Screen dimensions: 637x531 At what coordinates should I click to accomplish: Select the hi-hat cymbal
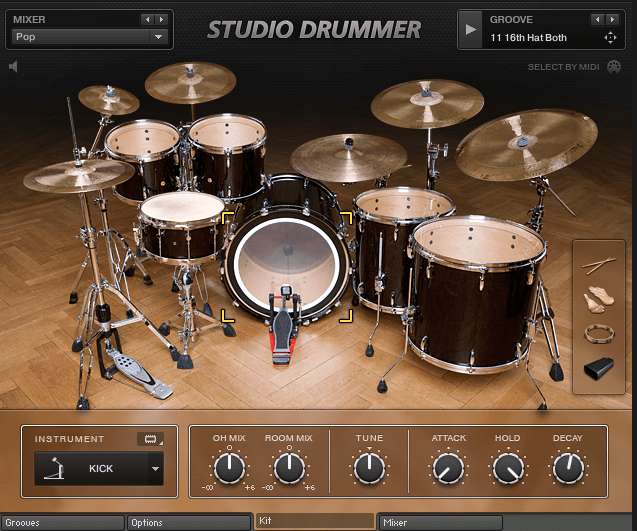pyautogui.click(x=79, y=176)
